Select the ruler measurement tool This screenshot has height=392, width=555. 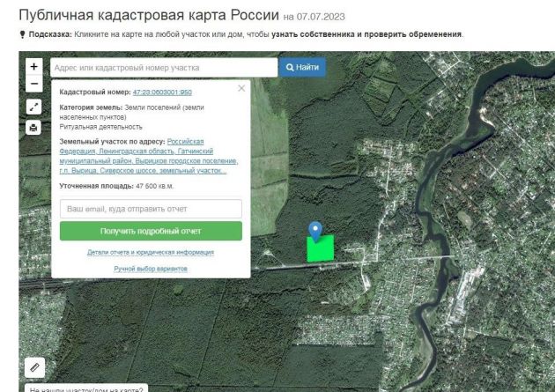34,365
